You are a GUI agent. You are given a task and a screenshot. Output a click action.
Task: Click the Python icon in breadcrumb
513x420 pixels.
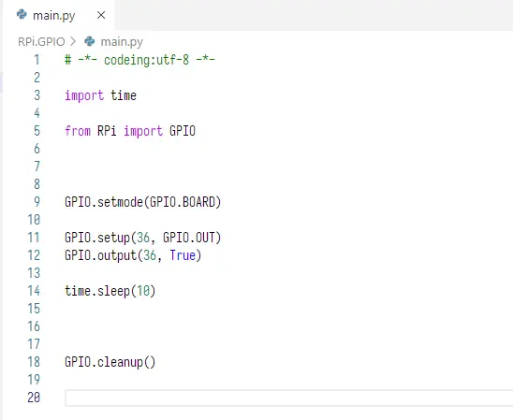[89, 41]
